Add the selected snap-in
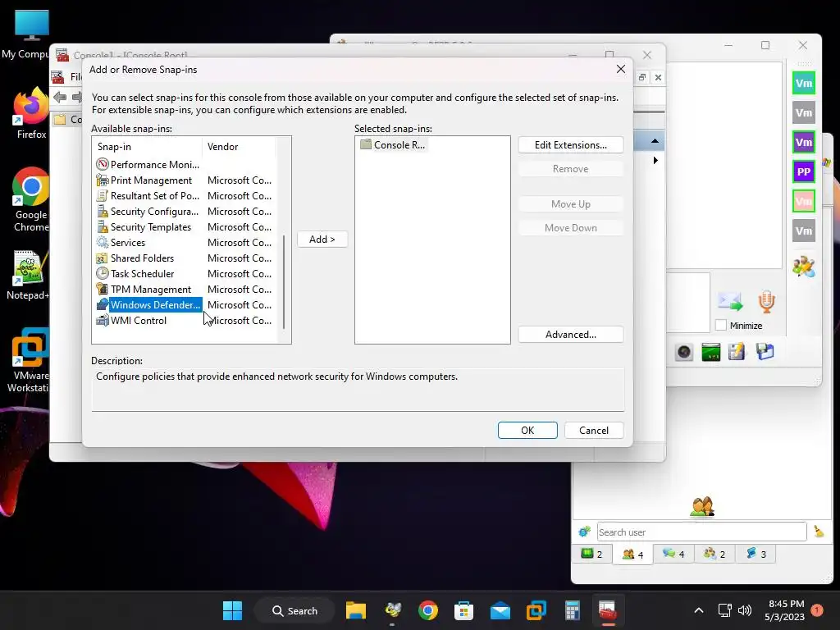This screenshot has height=630, width=840. coord(322,239)
